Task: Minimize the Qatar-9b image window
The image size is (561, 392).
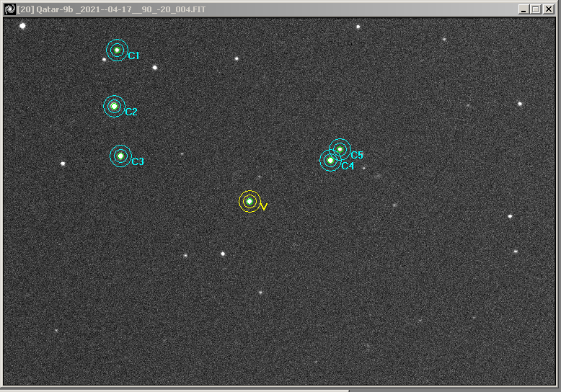Action: point(523,9)
